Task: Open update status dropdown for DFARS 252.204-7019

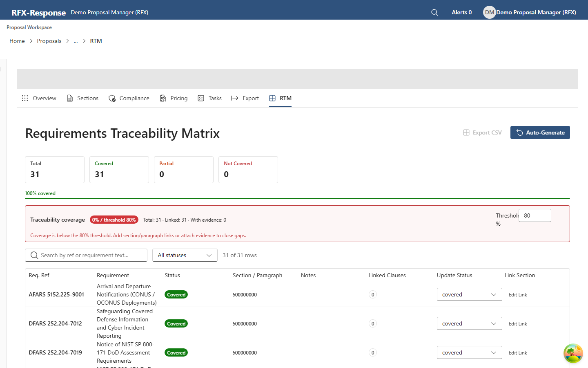Action: pos(470,352)
